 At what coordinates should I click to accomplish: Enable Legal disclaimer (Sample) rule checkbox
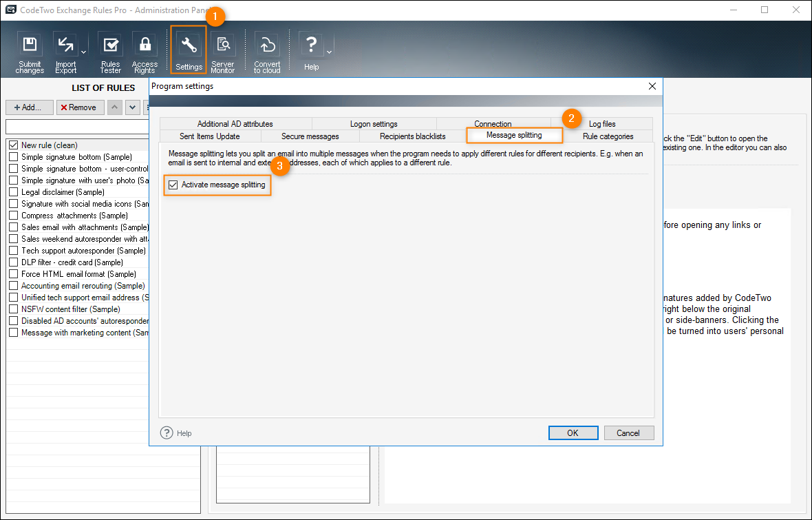[x=14, y=192]
